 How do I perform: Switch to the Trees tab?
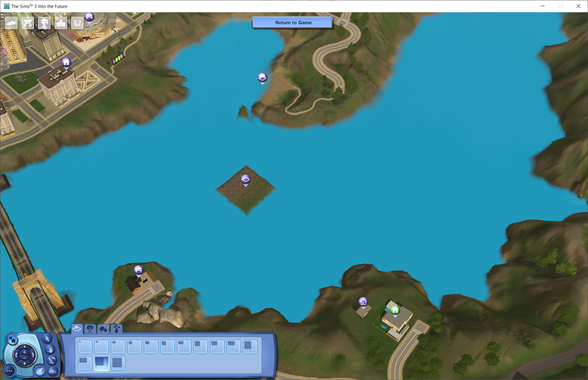pos(90,329)
